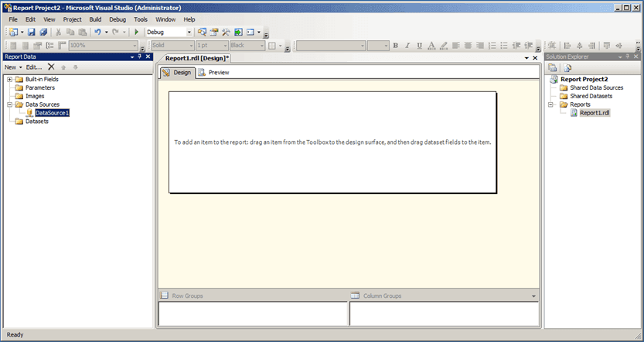Open the borders button in the border toolbar

[x=272, y=46]
